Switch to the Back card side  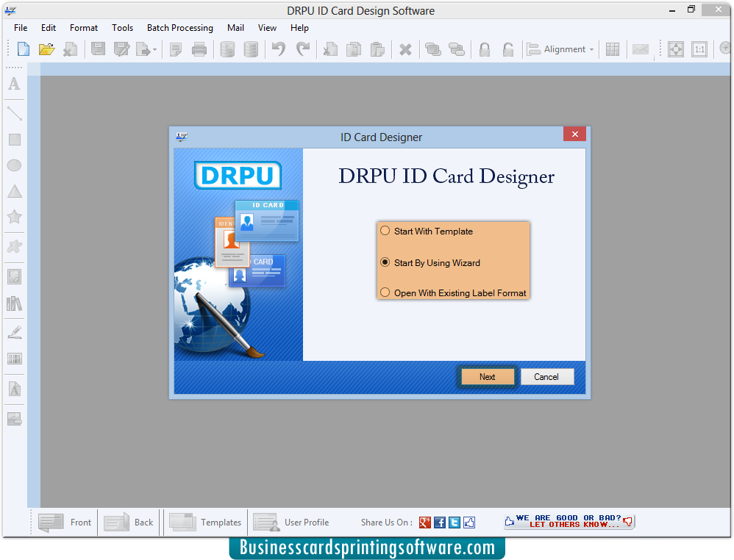128,522
